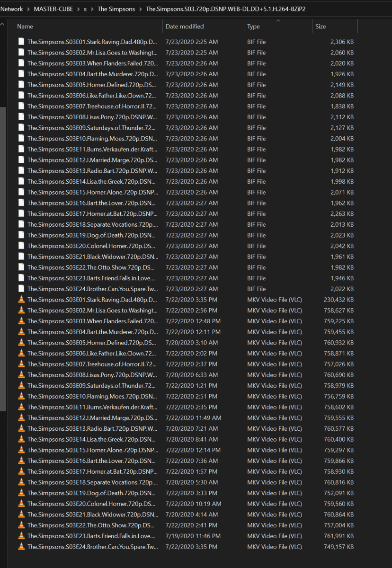Viewport: 392px width, 568px height.
Task: Click the BIF file icon for S03E16 Bart the Lover
Action: coord(21,203)
